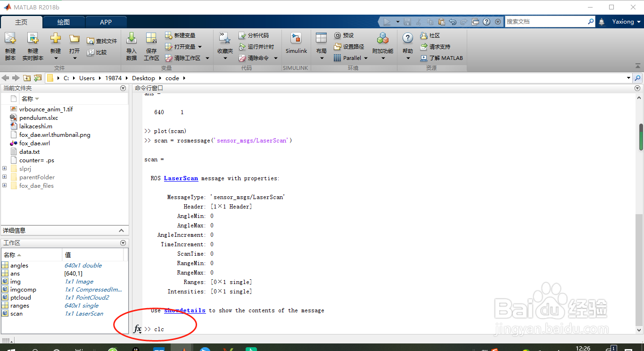Switch to the Plots (绘图) tab

click(x=64, y=22)
